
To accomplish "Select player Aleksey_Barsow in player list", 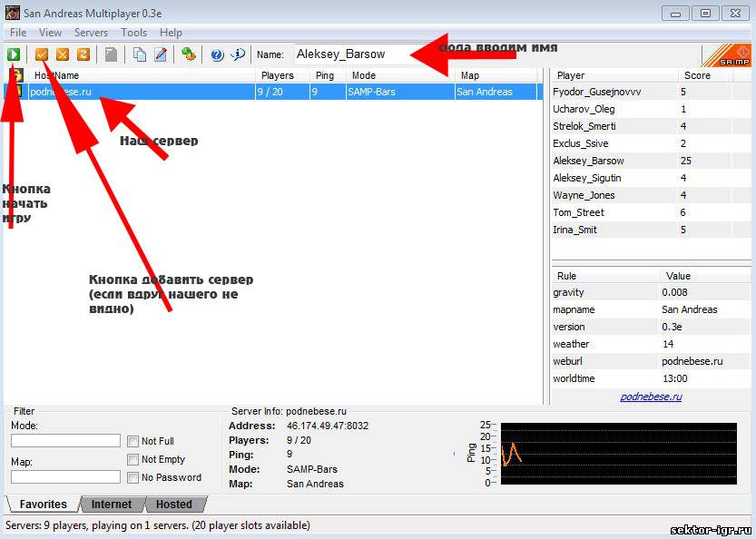I will pos(651,161).
